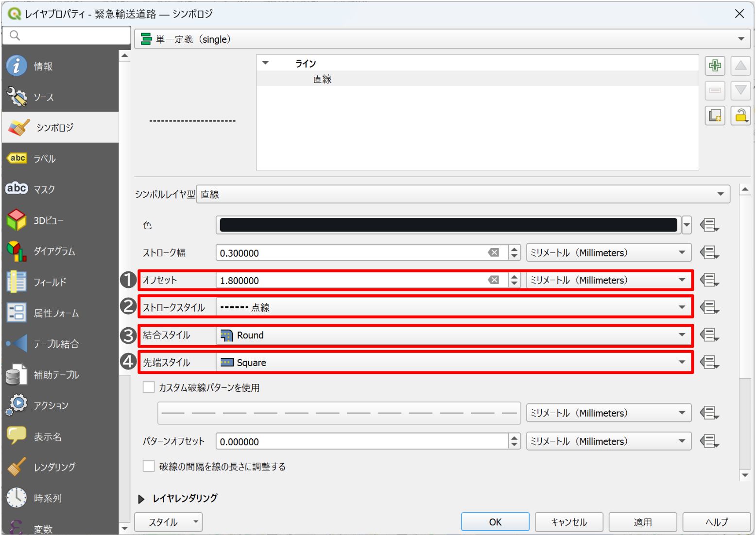756x535 pixels.
Task: Close the レイヤプロパティ dialog
Action: tap(739, 14)
